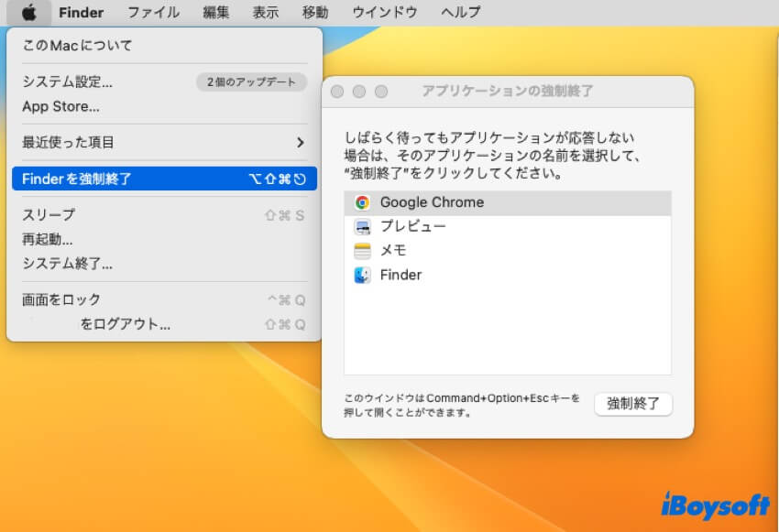779x532 pixels.
Task: Open the 表示 menu
Action: [x=266, y=13]
